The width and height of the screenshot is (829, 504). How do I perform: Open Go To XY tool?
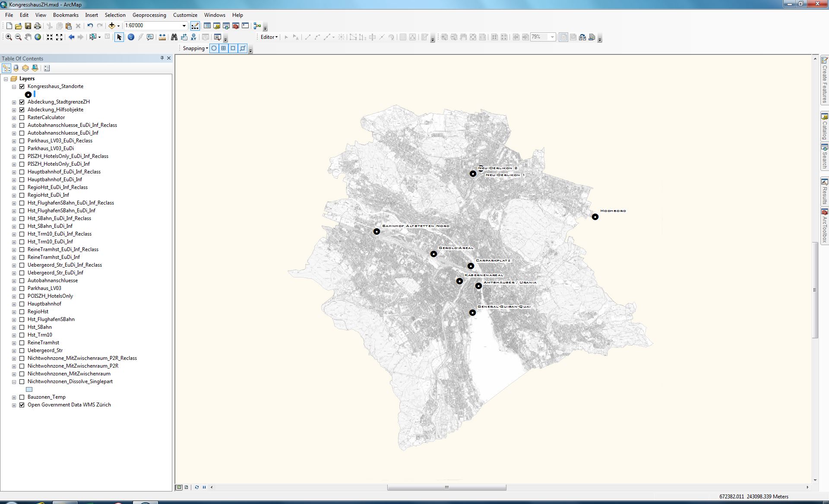pos(193,37)
